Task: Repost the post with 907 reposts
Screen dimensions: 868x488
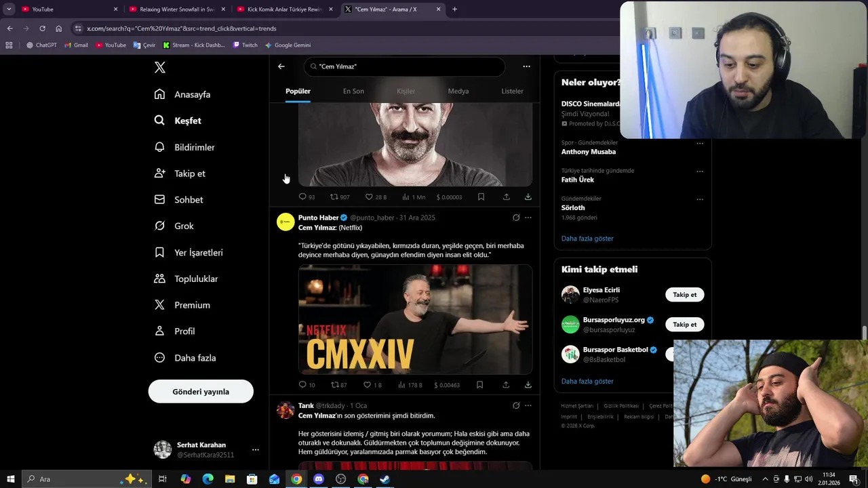Action: point(340,197)
